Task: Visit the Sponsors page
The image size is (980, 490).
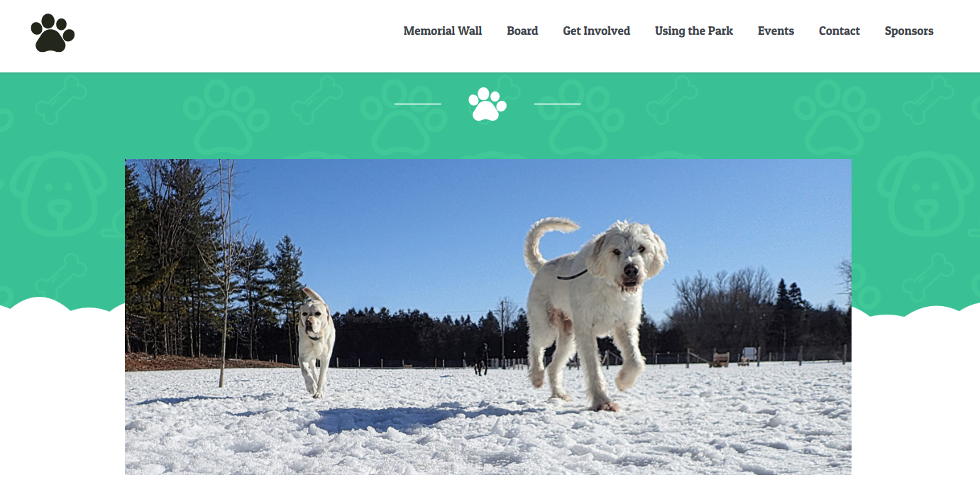Action: pos(909,31)
